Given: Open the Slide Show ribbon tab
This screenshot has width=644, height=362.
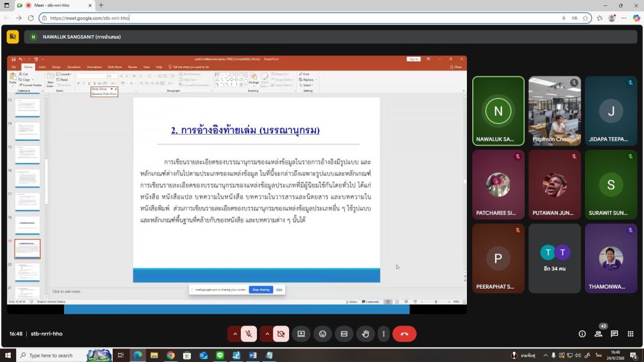Looking at the screenshot, I should point(114,67).
